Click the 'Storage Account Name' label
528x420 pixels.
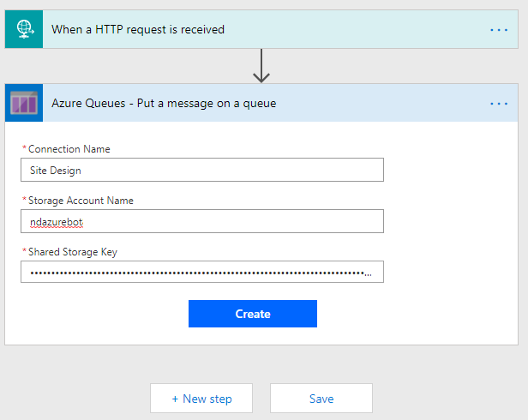[81, 201]
